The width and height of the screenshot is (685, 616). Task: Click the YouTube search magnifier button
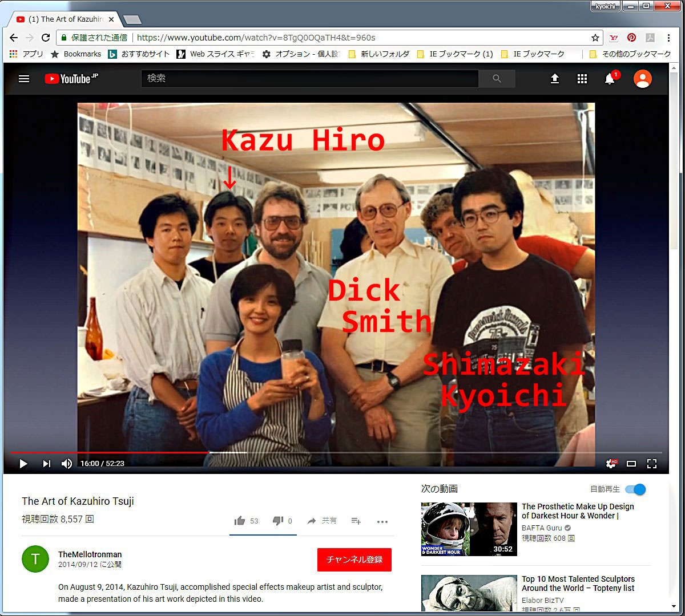(x=497, y=79)
